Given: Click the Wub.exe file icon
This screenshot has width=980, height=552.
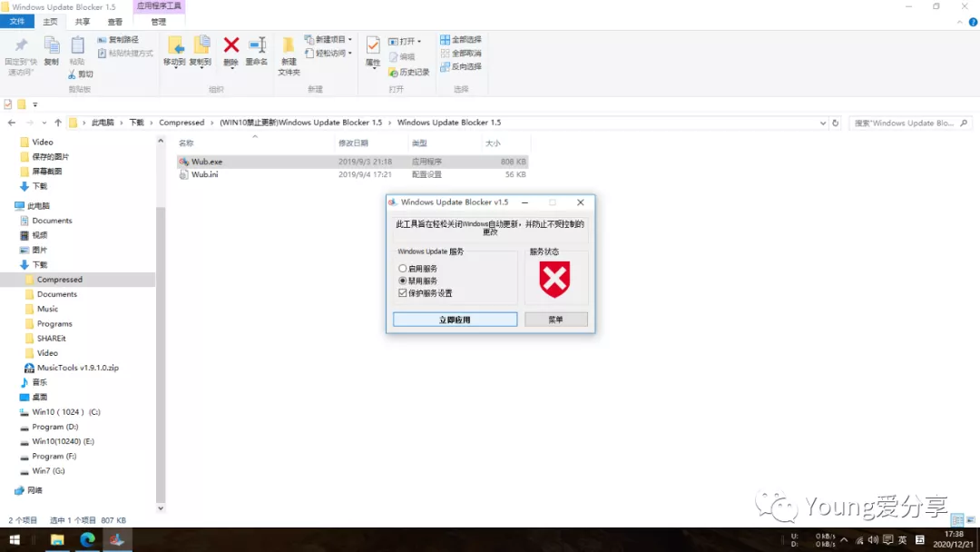Looking at the screenshot, I should point(183,162).
